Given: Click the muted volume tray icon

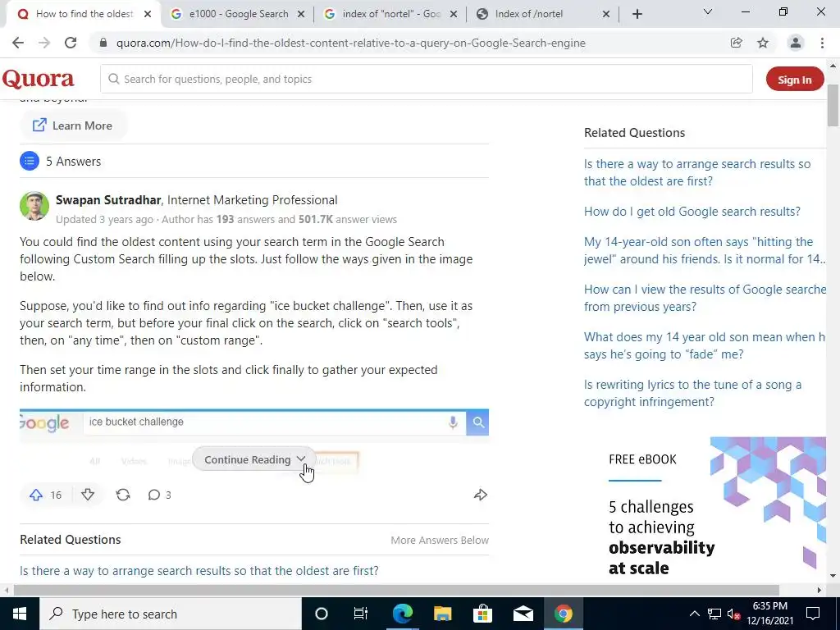Looking at the screenshot, I should point(734,614).
